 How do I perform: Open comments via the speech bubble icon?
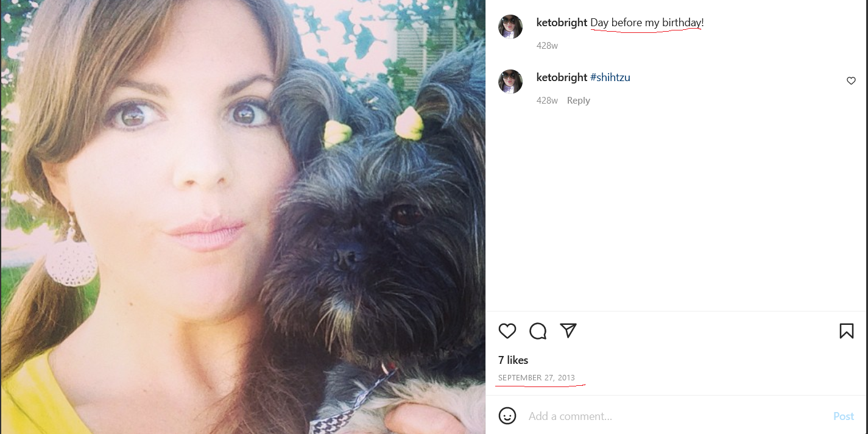tap(538, 331)
